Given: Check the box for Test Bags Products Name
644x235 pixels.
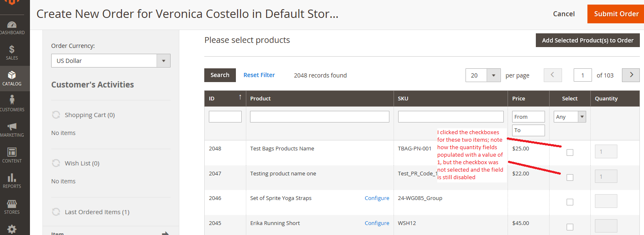Looking at the screenshot, I should coord(570,152).
